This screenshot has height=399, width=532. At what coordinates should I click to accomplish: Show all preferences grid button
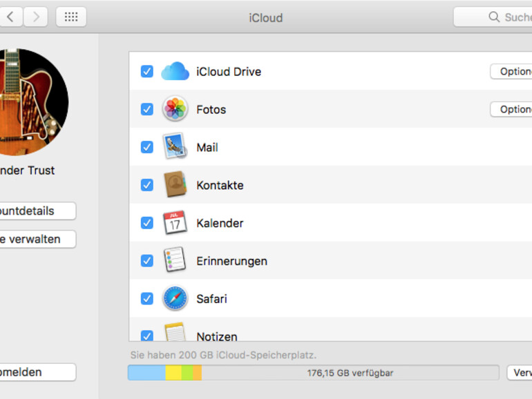pyautogui.click(x=71, y=17)
